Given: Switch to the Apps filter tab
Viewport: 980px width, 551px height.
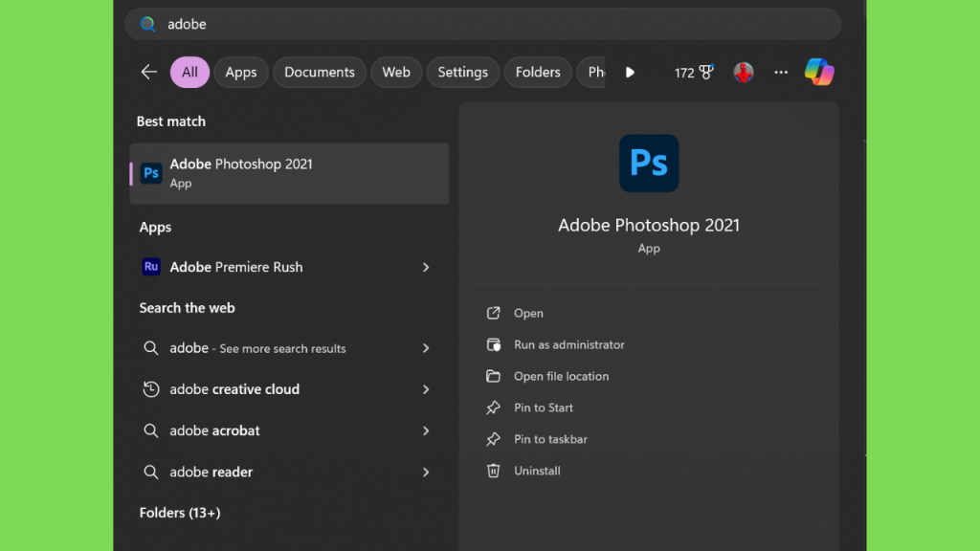Looking at the screenshot, I should [241, 72].
